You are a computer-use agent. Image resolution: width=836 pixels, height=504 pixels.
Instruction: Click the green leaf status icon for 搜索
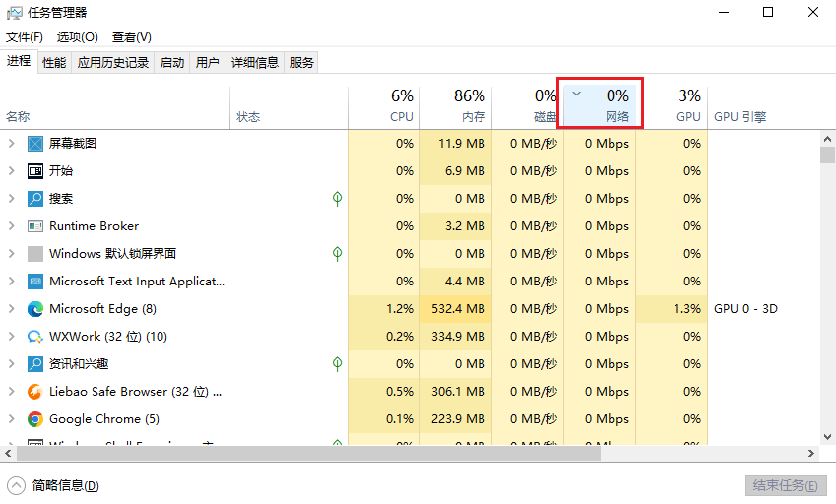click(337, 199)
